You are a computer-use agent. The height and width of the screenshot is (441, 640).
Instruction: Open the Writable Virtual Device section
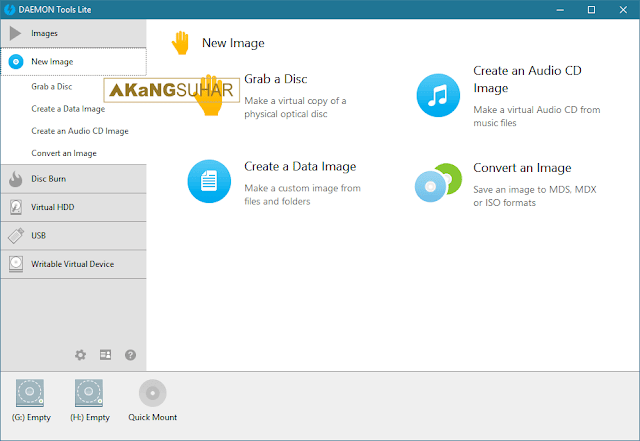coord(73,264)
